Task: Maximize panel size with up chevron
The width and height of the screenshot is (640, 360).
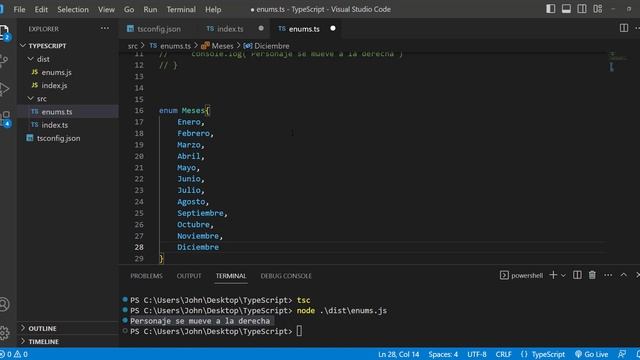Action: 624,275
